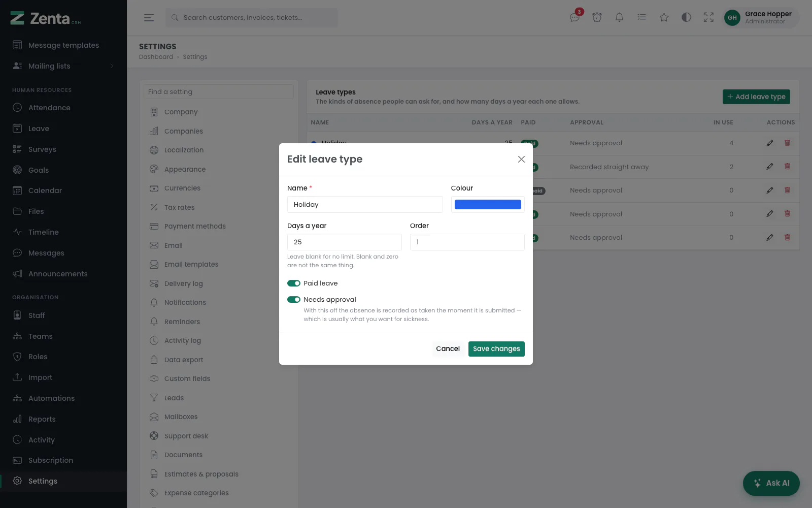Open Data export settings section

pyautogui.click(x=218, y=360)
